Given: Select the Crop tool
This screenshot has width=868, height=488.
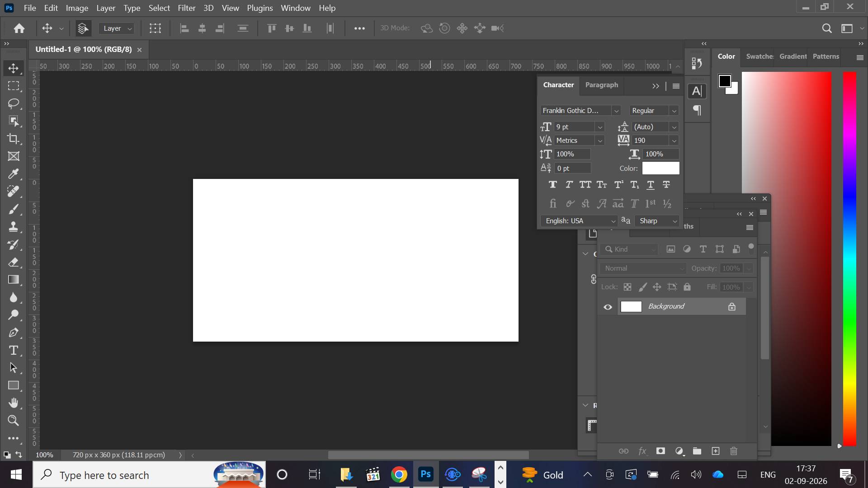Looking at the screenshot, I should pyautogui.click(x=14, y=139).
